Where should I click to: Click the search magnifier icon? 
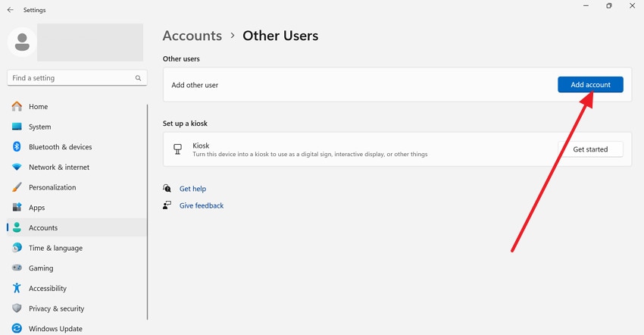click(139, 78)
